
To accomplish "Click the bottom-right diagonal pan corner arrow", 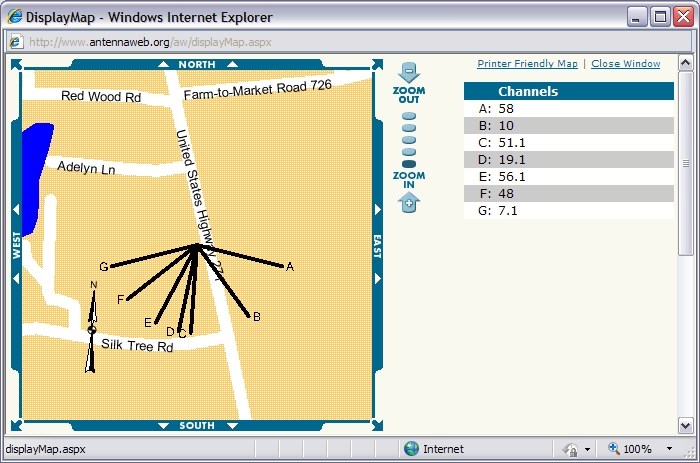I will tap(377, 425).
